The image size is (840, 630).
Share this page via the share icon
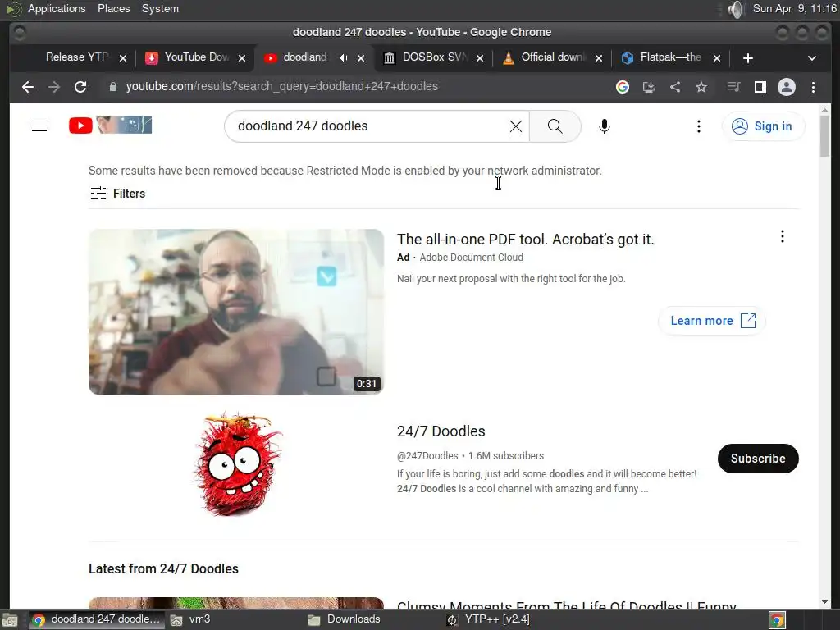click(x=675, y=87)
